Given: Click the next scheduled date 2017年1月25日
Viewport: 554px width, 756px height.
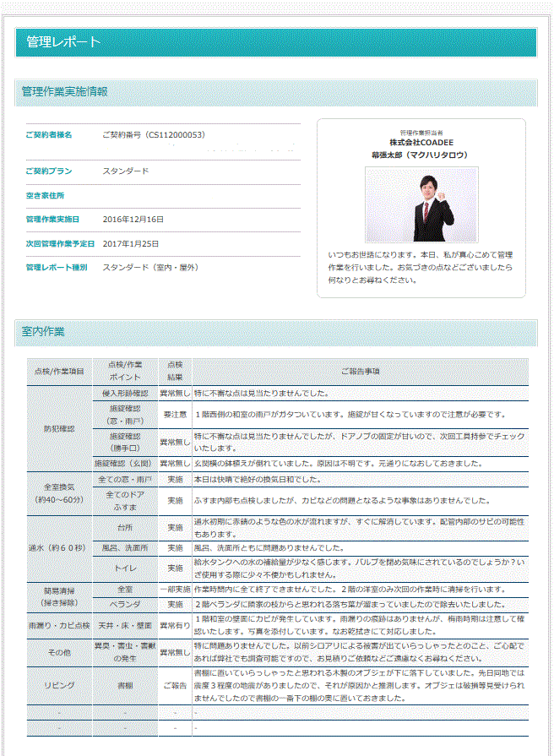Looking at the screenshot, I should (x=131, y=243).
